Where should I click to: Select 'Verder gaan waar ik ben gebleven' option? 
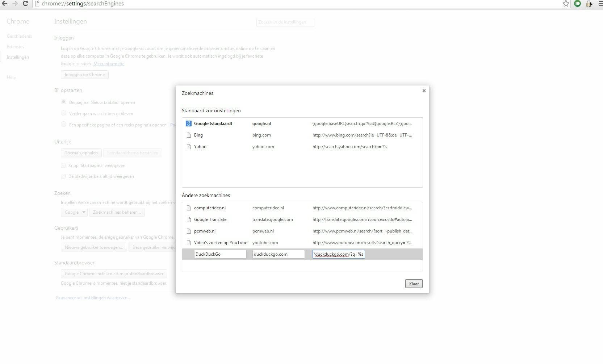click(64, 113)
